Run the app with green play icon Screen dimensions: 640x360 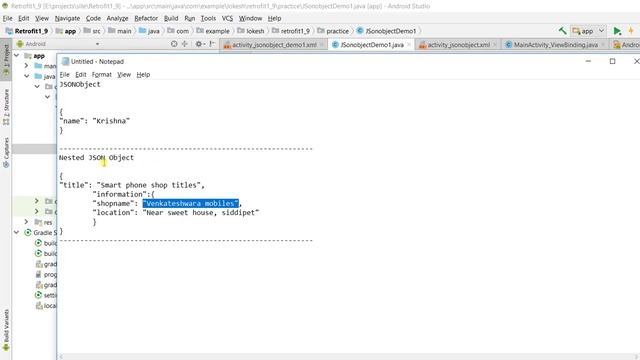tap(617, 31)
